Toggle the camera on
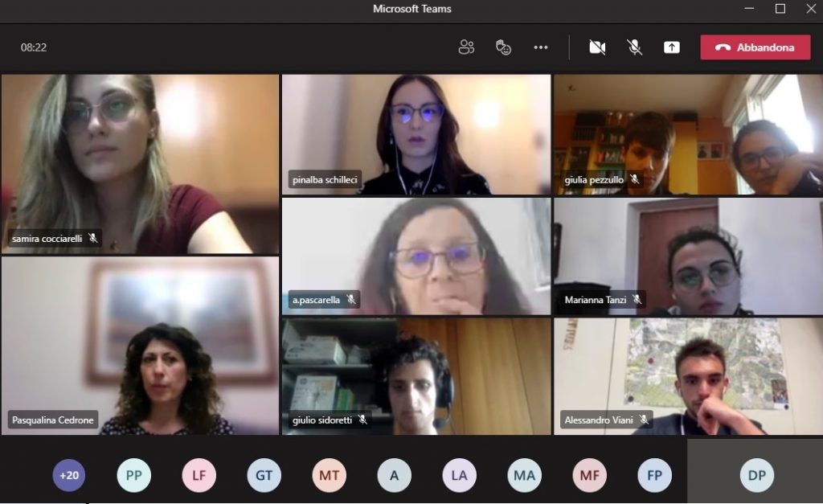 point(597,47)
